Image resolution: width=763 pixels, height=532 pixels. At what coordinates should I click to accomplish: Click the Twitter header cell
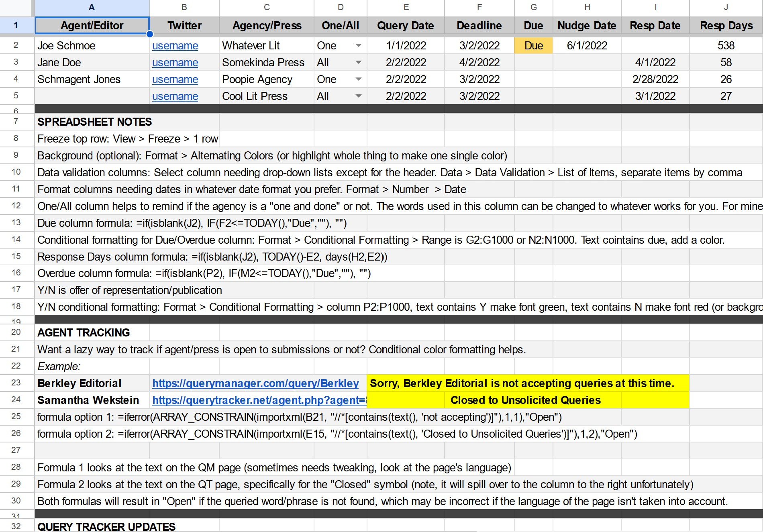point(184,26)
